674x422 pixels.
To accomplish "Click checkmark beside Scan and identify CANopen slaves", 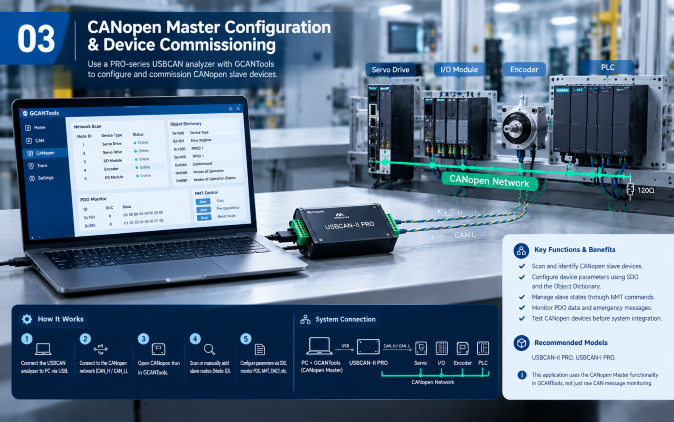I will (x=522, y=266).
